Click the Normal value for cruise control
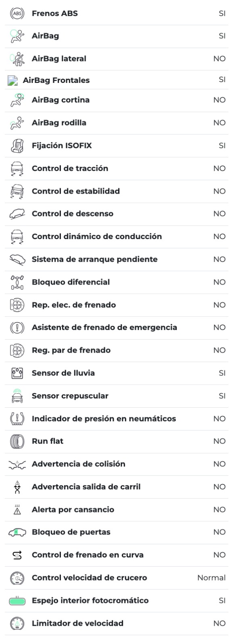This screenshot has width=242, height=644. pos(211,578)
